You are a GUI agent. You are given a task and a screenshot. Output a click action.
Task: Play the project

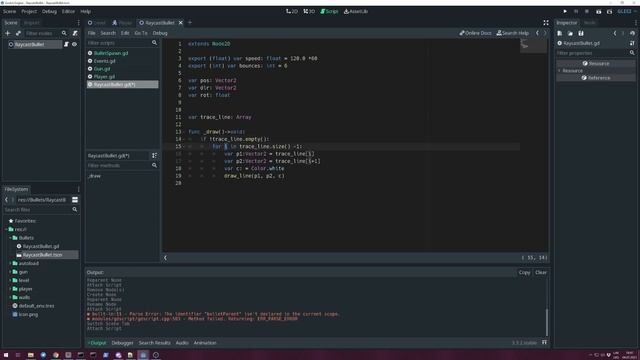pyautogui.click(x=565, y=11)
